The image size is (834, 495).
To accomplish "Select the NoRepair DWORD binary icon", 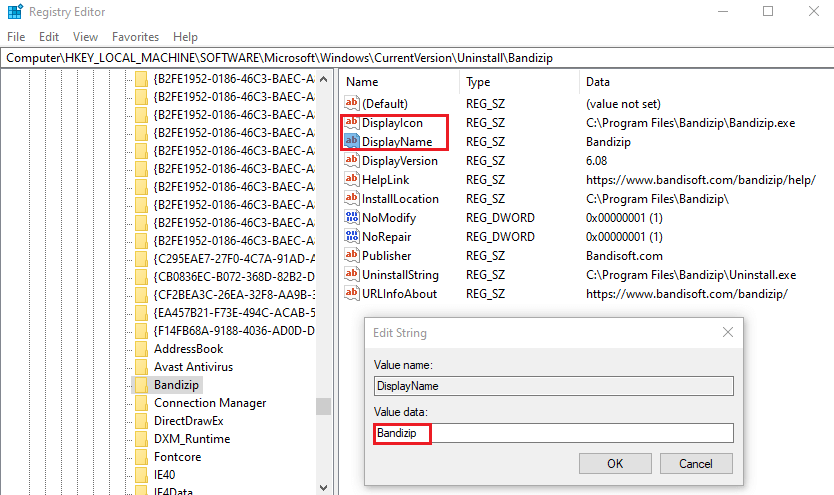I will (352, 236).
